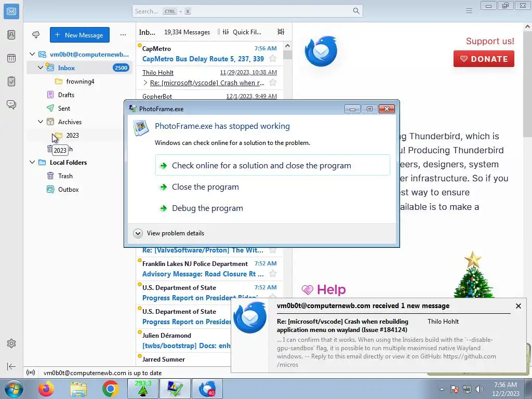Image resolution: width=532 pixels, height=399 pixels.
Task: Click the message list scroll up arrow
Action: tap(287, 46)
